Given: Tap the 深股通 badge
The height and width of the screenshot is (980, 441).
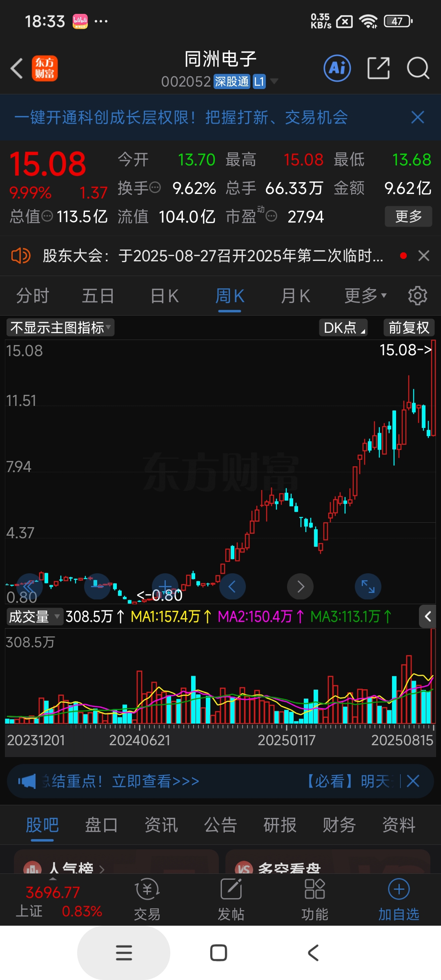Looking at the screenshot, I should pyautogui.click(x=232, y=82).
